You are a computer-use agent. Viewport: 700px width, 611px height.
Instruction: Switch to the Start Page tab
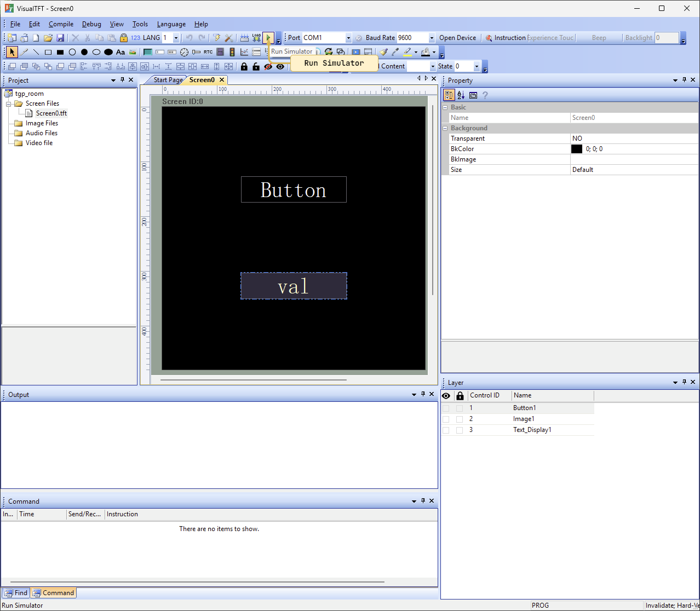pos(168,80)
